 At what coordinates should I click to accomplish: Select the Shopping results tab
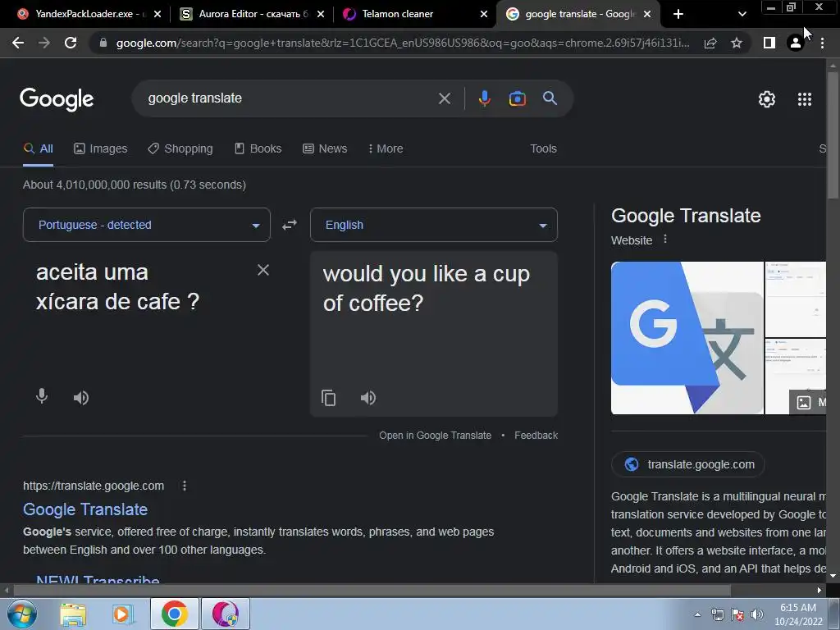click(180, 149)
